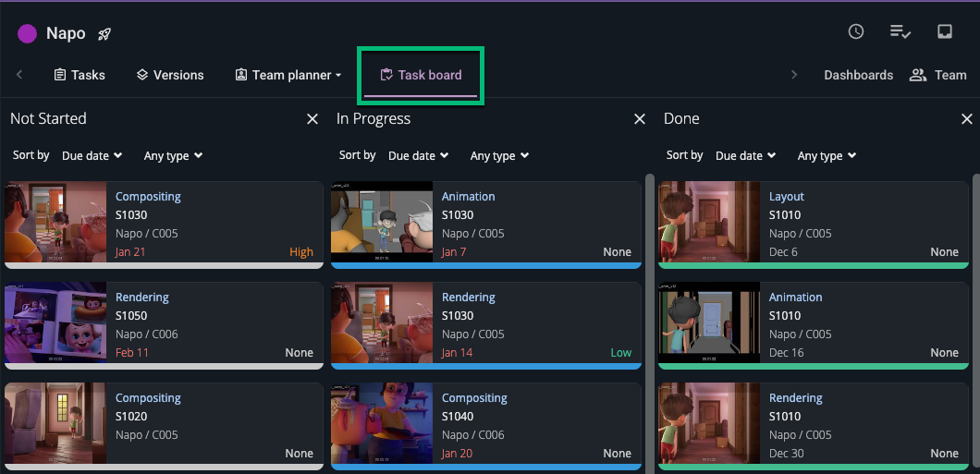This screenshot has width=980, height=474.
Task: Open Any type filter in Not Started
Action: pyautogui.click(x=173, y=155)
